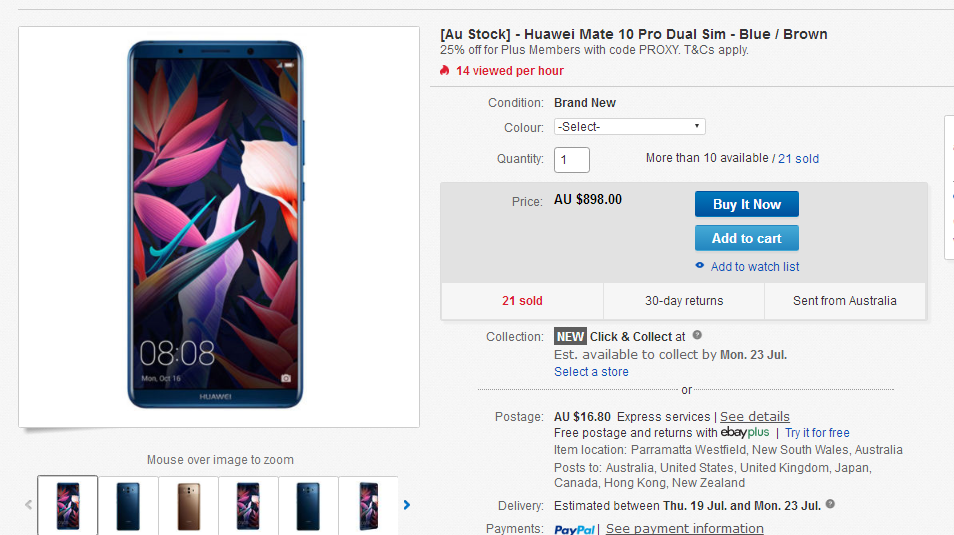Click the main Huawei phone image
Screen dimensions: 954x535
click(215, 224)
